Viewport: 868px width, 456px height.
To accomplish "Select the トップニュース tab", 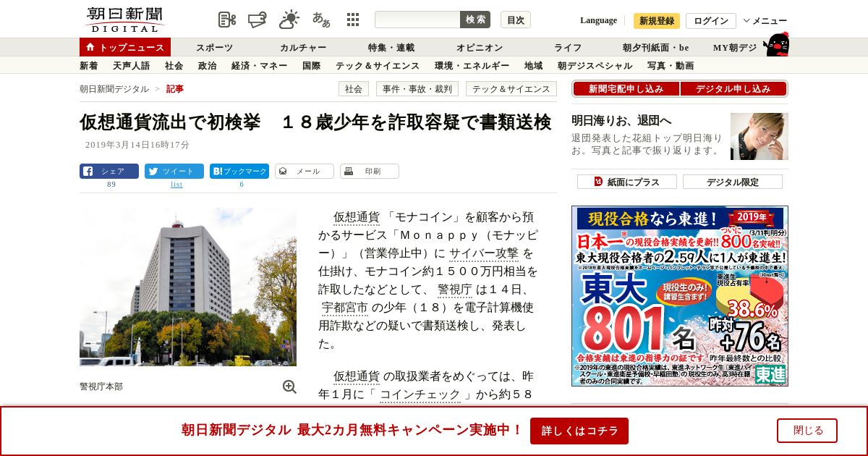I will [x=125, y=47].
